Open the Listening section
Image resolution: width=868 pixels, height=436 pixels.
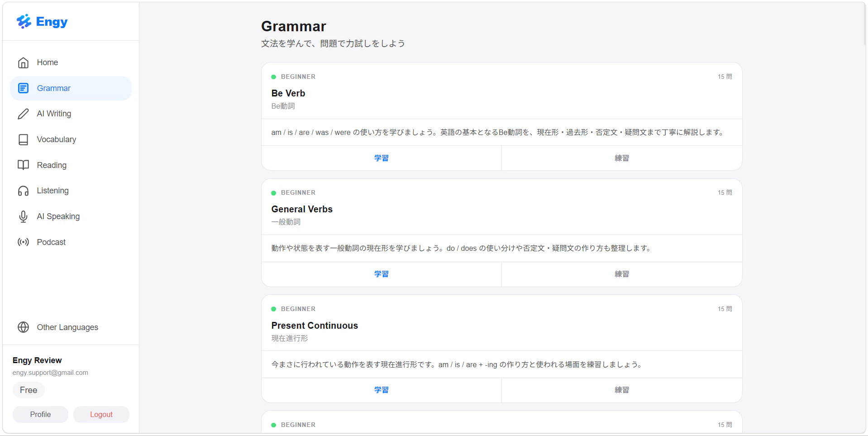pos(71,191)
